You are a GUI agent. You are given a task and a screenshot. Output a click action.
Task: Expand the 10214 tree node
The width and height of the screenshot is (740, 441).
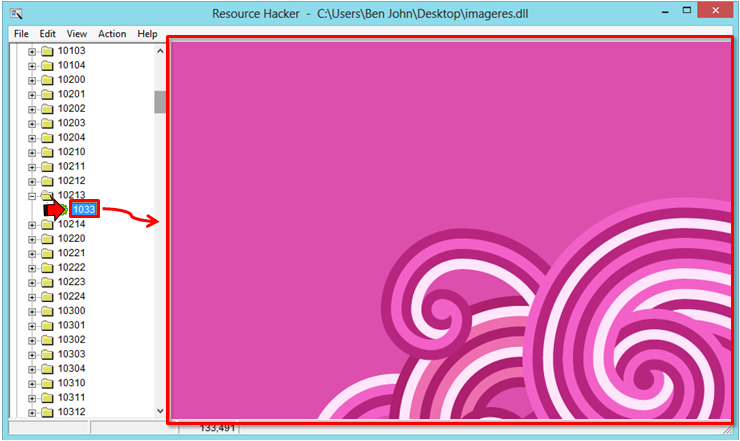pos(32,224)
